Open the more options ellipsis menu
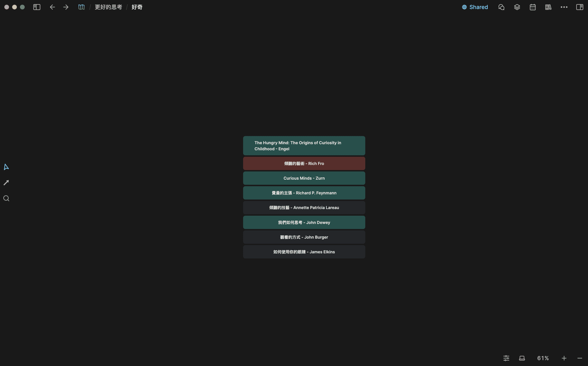Viewport: 588px width, 366px height. [564, 7]
